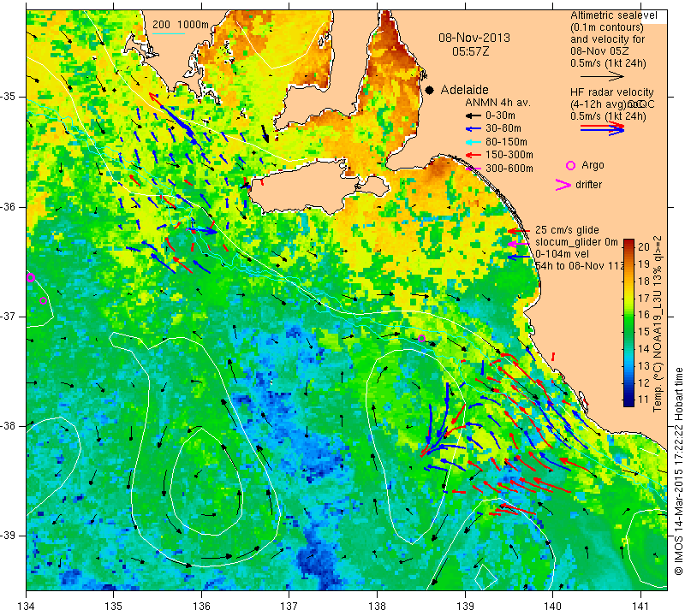Click the dark blue 11°C end of colorbar
The width and height of the screenshot is (685, 616).
[628, 401]
